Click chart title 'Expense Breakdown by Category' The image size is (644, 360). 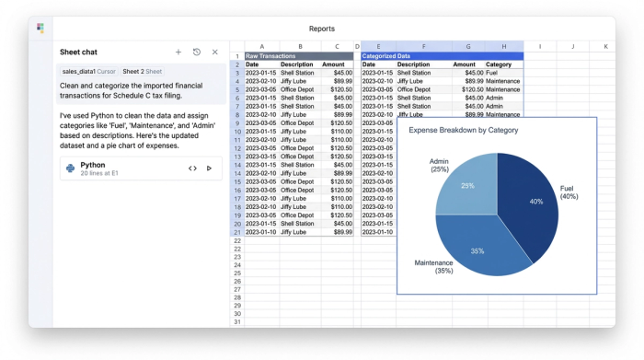[464, 130]
